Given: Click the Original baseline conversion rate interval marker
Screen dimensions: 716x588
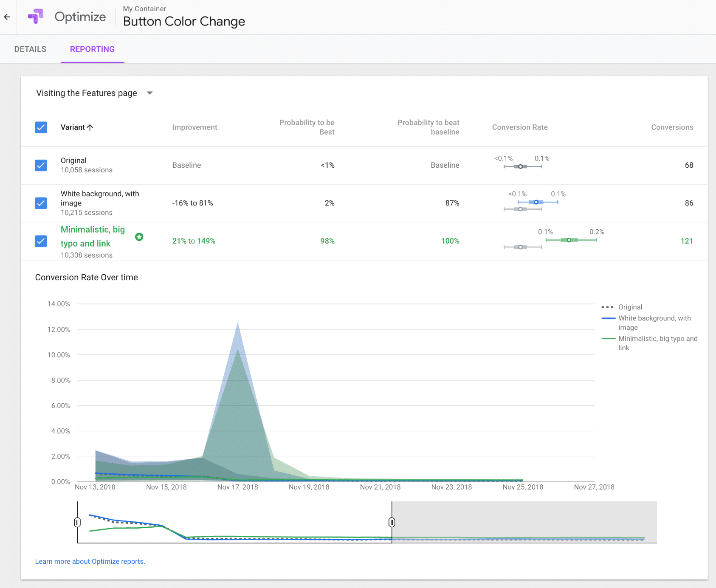Looking at the screenshot, I should tap(521, 166).
